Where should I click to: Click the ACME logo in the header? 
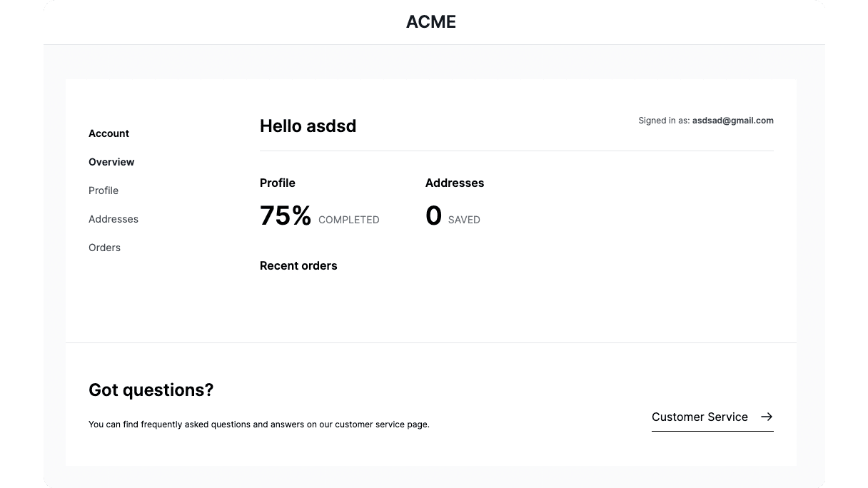[x=430, y=21]
